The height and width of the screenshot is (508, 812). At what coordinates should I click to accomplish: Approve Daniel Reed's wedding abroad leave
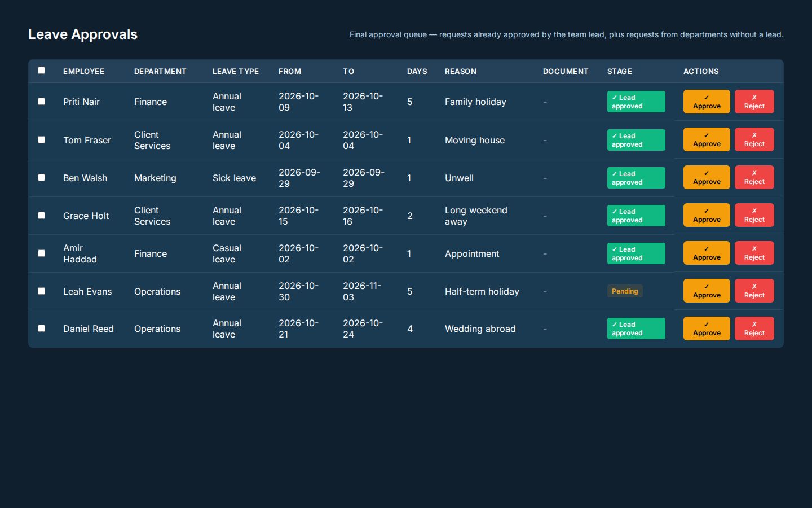707,329
